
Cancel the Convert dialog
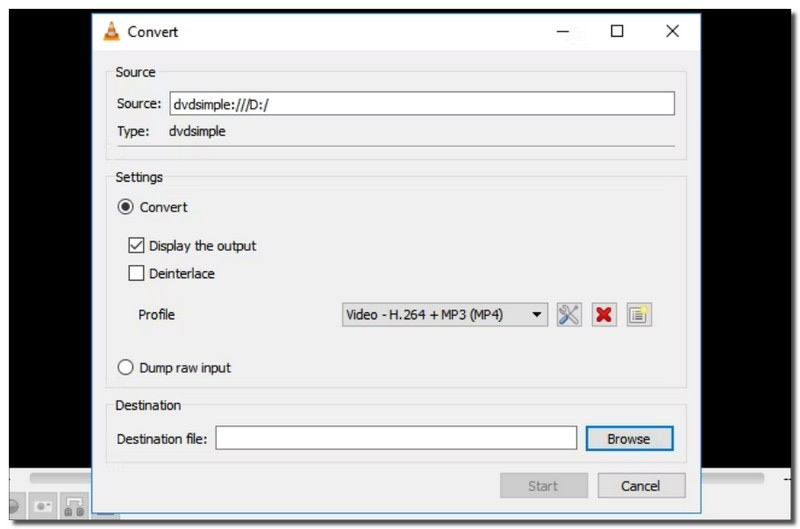[641, 486]
